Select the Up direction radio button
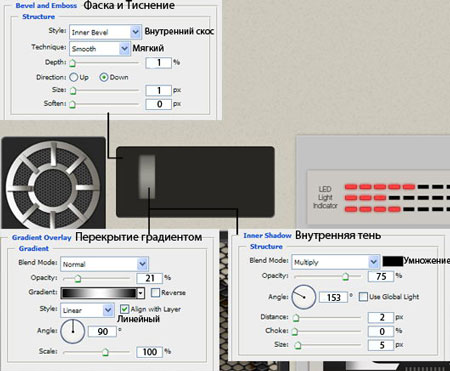450x371 pixels. point(74,77)
